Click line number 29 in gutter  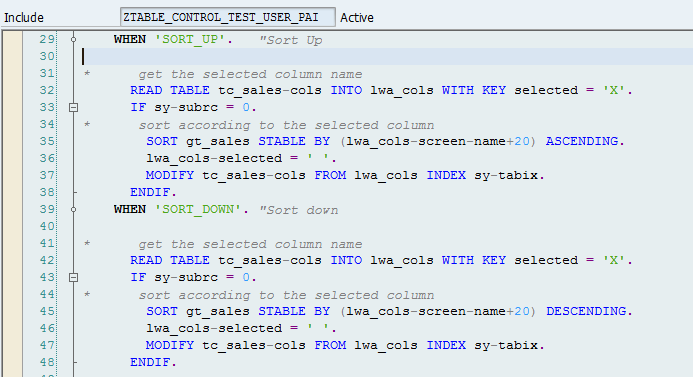(x=47, y=39)
